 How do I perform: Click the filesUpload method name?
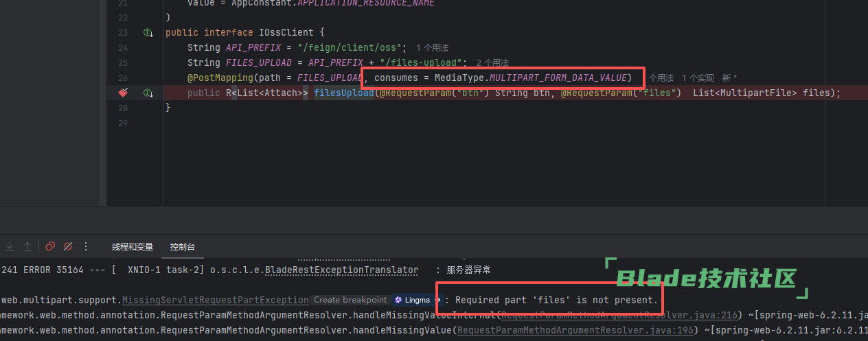343,93
